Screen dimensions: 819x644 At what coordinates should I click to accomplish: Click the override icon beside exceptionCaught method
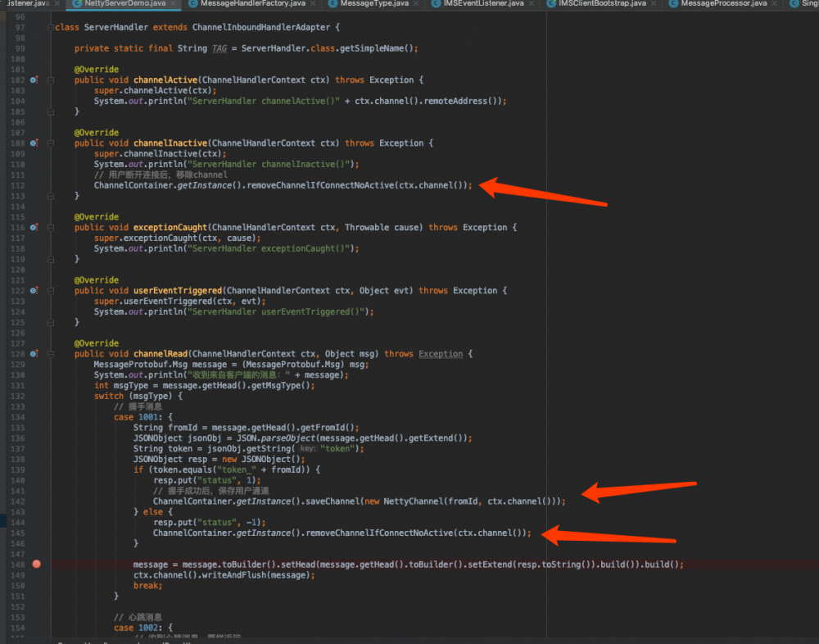coord(34,227)
